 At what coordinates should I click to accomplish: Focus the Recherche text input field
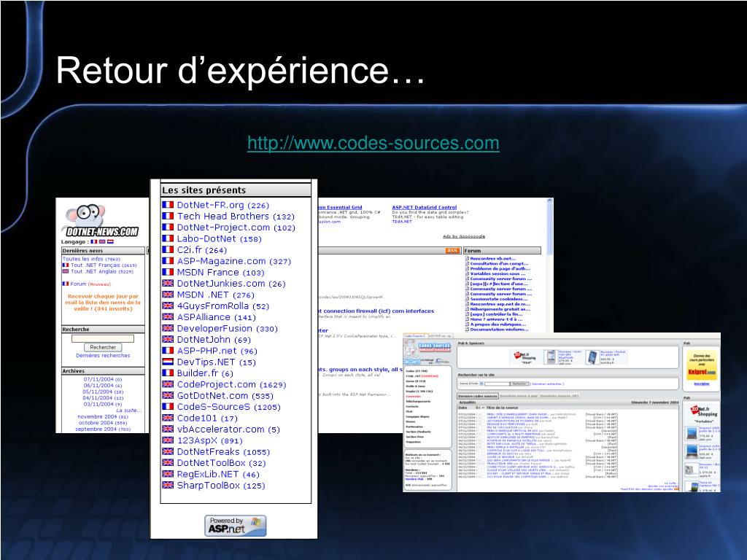tap(103, 338)
